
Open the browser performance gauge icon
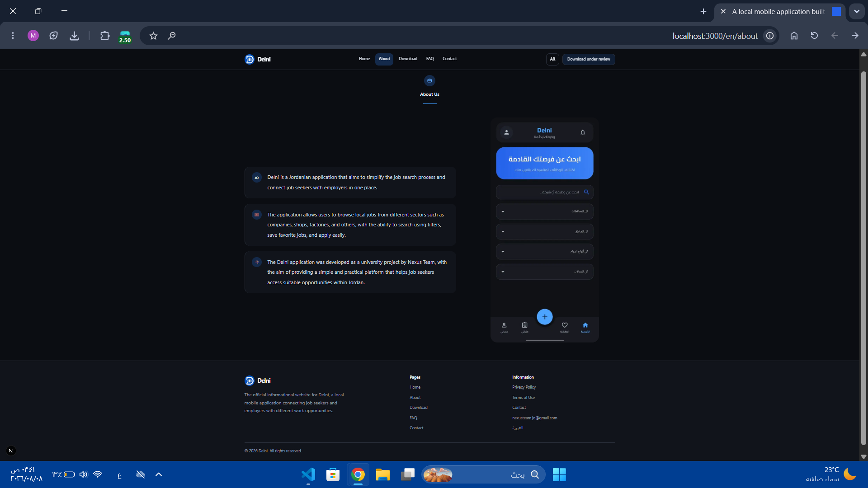point(54,36)
